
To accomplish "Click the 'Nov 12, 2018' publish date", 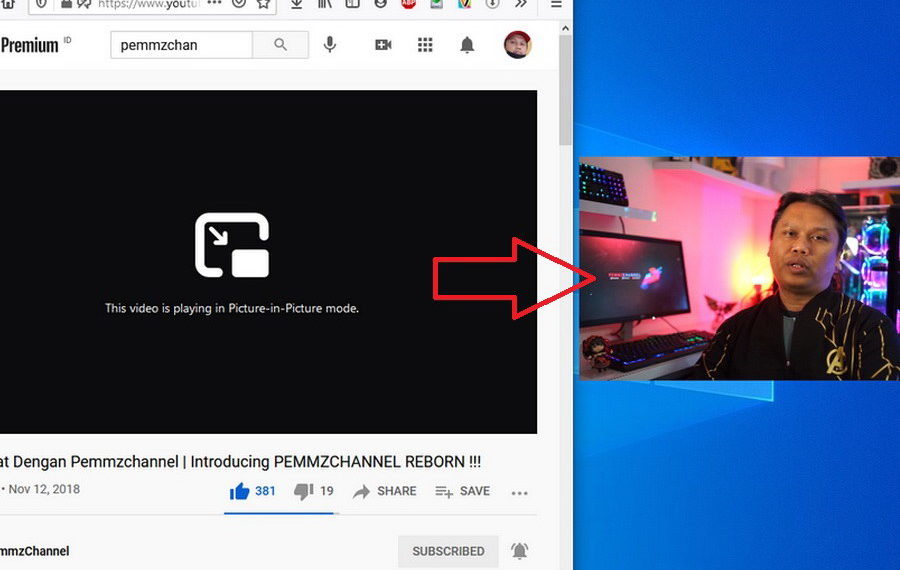I will coord(44,489).
